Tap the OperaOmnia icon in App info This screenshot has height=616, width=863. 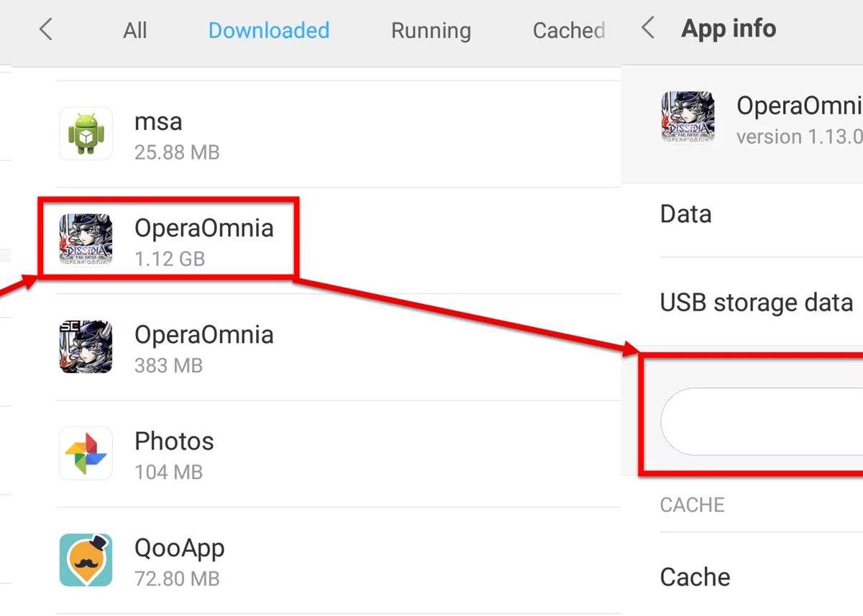pyautogui.click(x=688, y=118)
